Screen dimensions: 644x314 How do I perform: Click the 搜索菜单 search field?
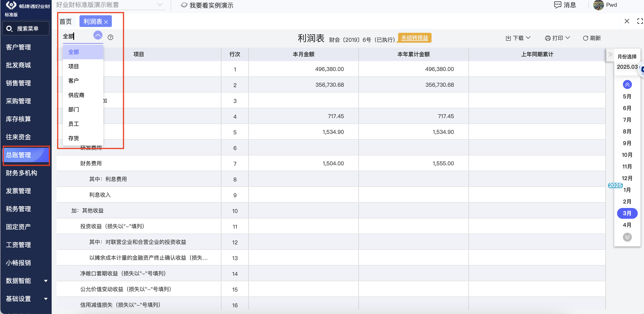(26, 29)
